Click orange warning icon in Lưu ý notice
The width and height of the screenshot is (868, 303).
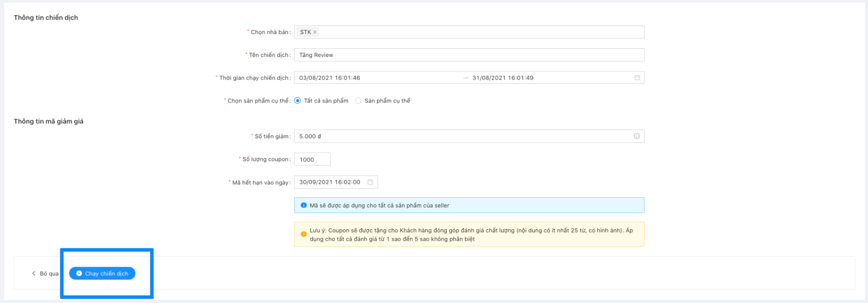click(304, 234)
